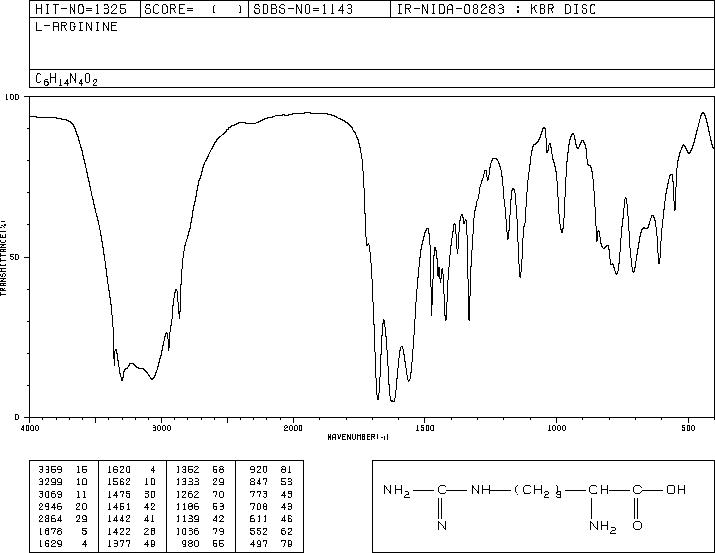The image size is (715, 553).
Task: Select peak entry 552 in the table
Action: [271, 532]
